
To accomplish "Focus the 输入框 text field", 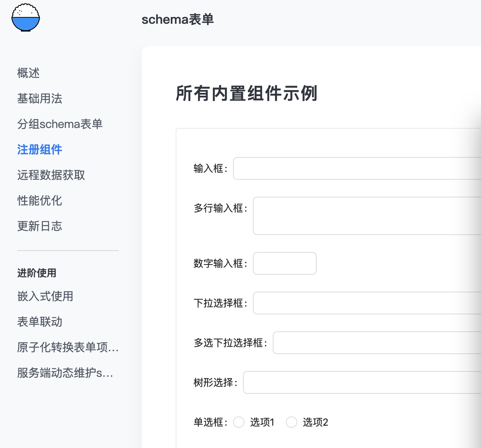I will coord(357,168).
